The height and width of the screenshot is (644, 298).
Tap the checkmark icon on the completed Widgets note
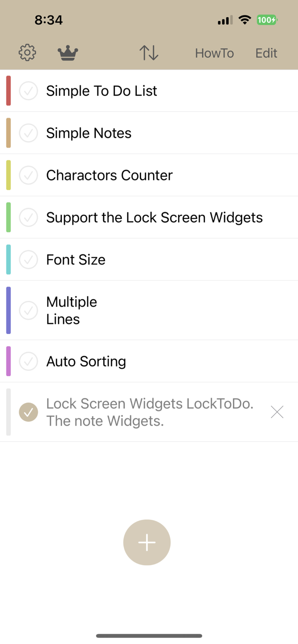28,412
